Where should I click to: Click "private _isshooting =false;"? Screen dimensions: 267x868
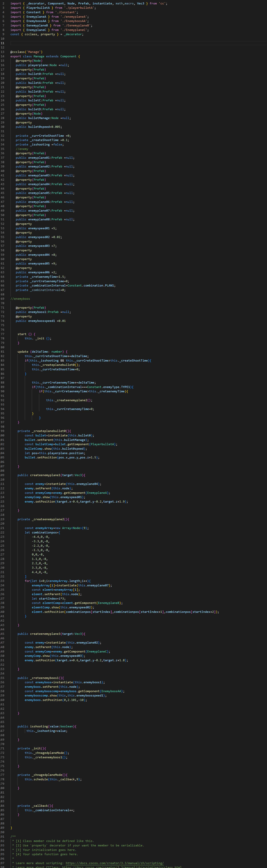click(x=40, y=145)
